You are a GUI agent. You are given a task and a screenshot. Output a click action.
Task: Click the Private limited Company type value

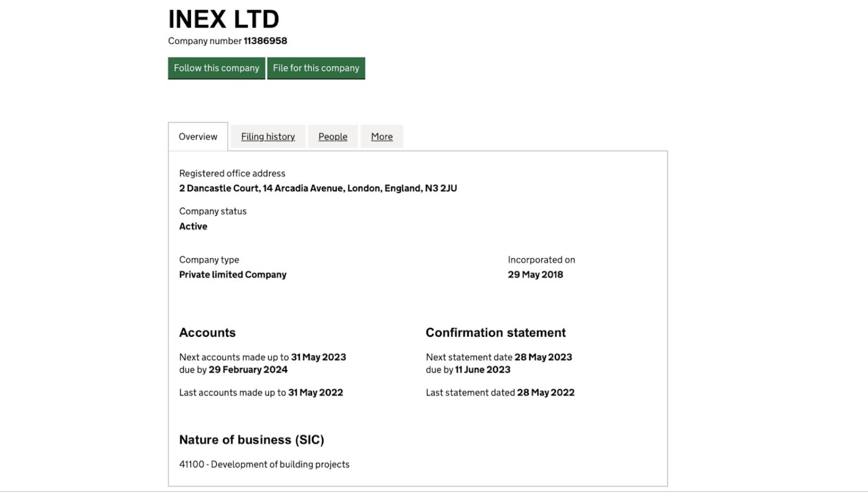point(233,275)
